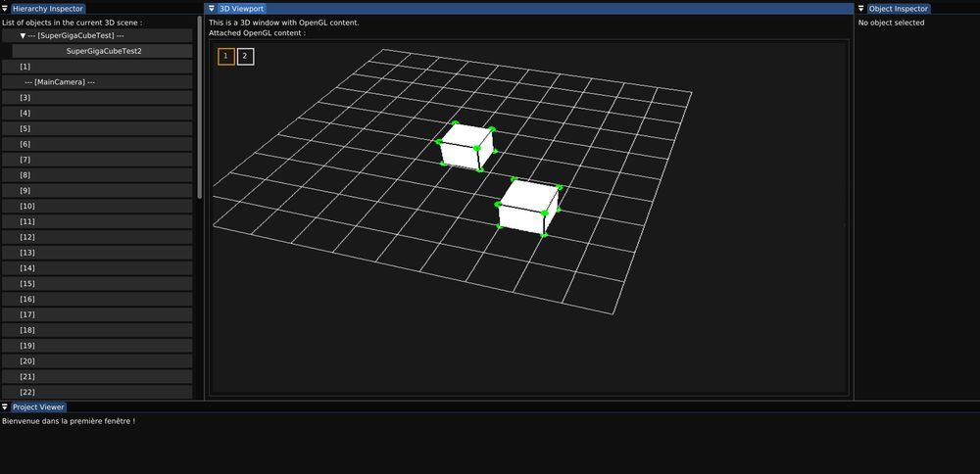Select hierarchy item [7]

point(97,160)
